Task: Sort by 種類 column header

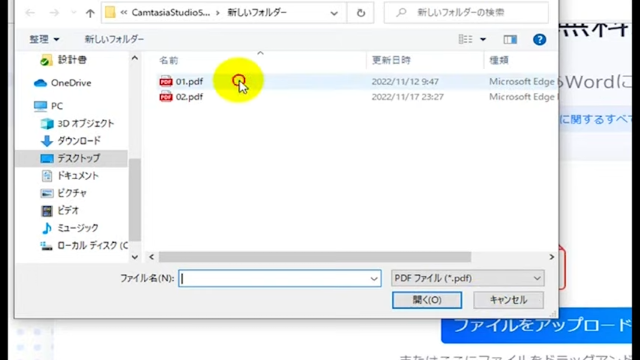Action: pyautogui.click(x=499, y=60)
